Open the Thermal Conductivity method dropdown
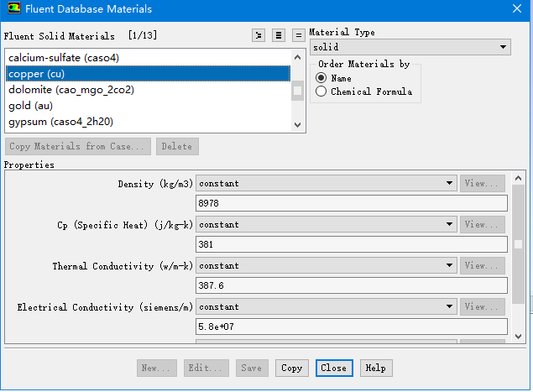The height and width of the screenshot is (392, 533). point(327,265)
